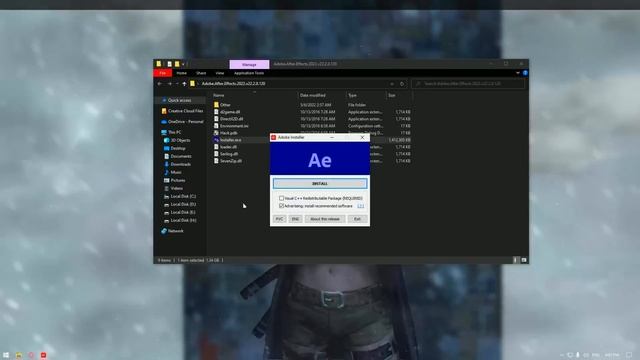Click the Exit button in installer
Viewport: 640px width, 360px height.
tap(357, 219)
